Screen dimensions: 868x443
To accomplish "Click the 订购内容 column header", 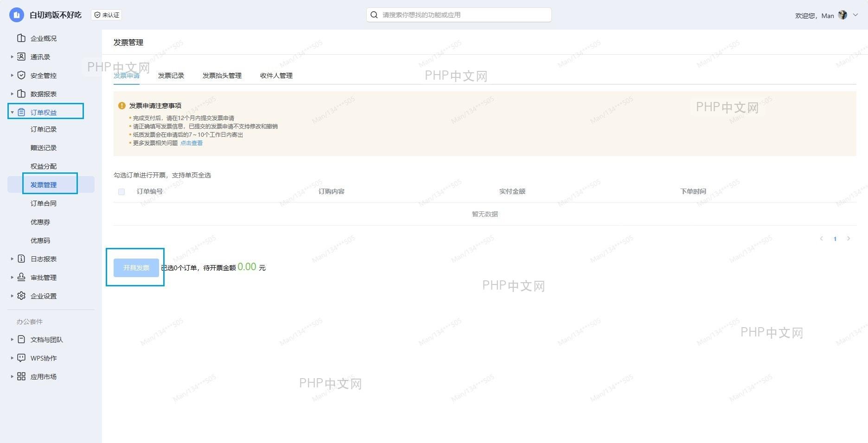I will coord(332,191).
